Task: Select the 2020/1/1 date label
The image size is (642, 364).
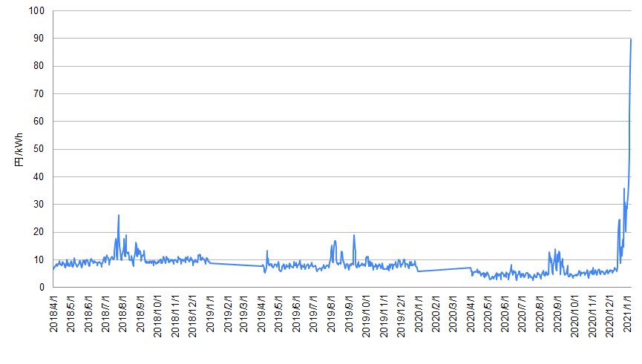Action: pos(418,314)
